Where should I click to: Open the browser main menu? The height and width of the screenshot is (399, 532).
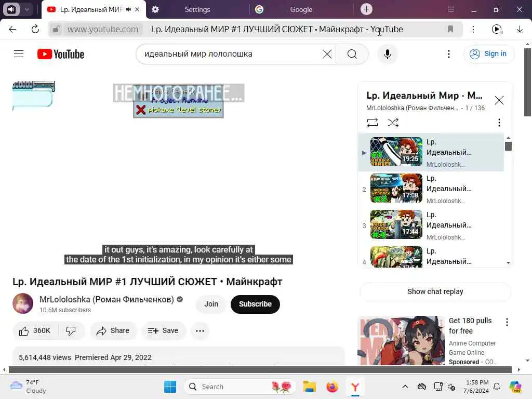[450, 9]
